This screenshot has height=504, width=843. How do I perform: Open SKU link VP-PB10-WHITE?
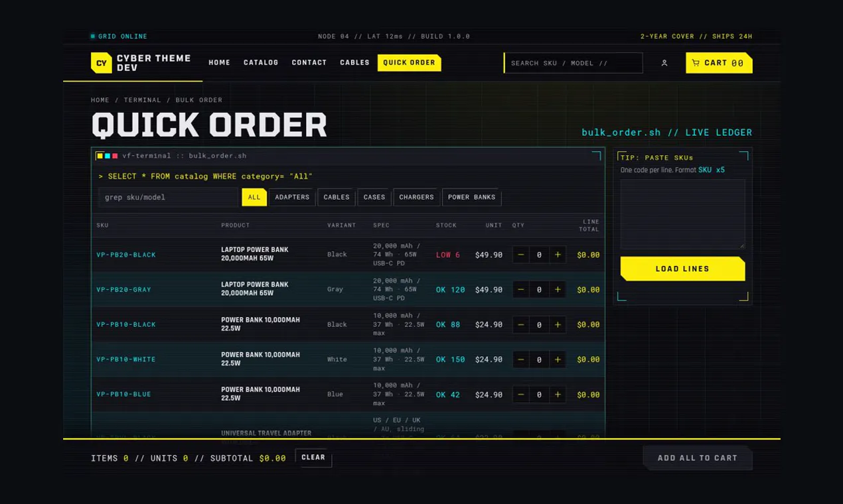[126, 359]
